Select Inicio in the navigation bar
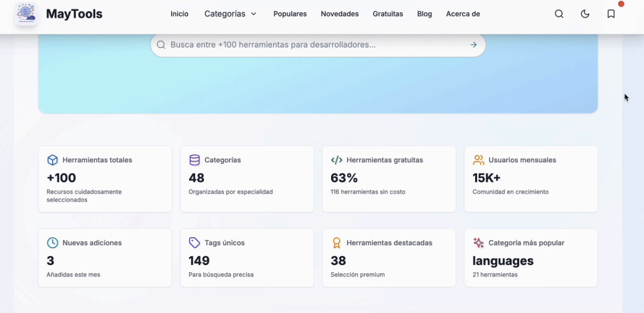Viewport: 644px width, 313px height. [179, 14]
